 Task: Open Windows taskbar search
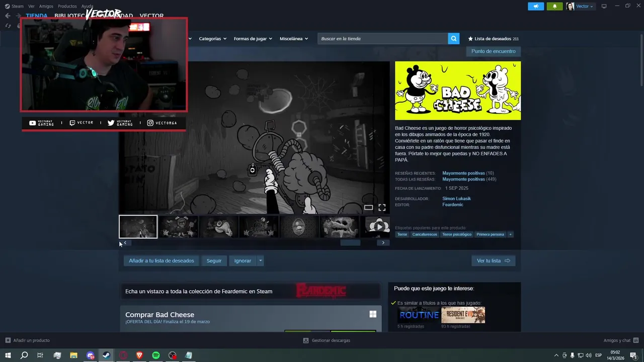coord(24,355)
